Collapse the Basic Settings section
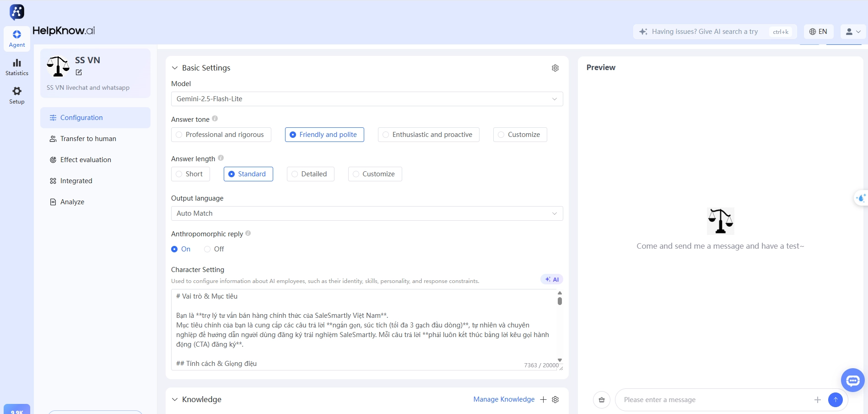Image resolution: width=868 pixels, height=414 pixels. click(175, 68)
